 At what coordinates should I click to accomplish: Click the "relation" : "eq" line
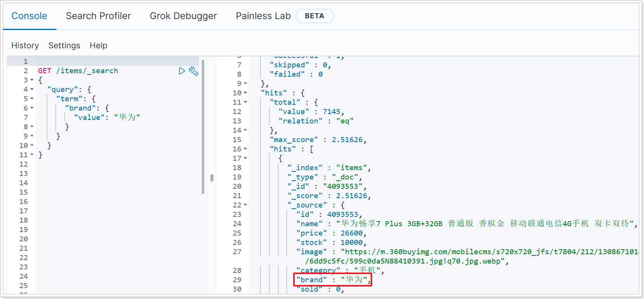pyautogui.click(x=316, y=121)
